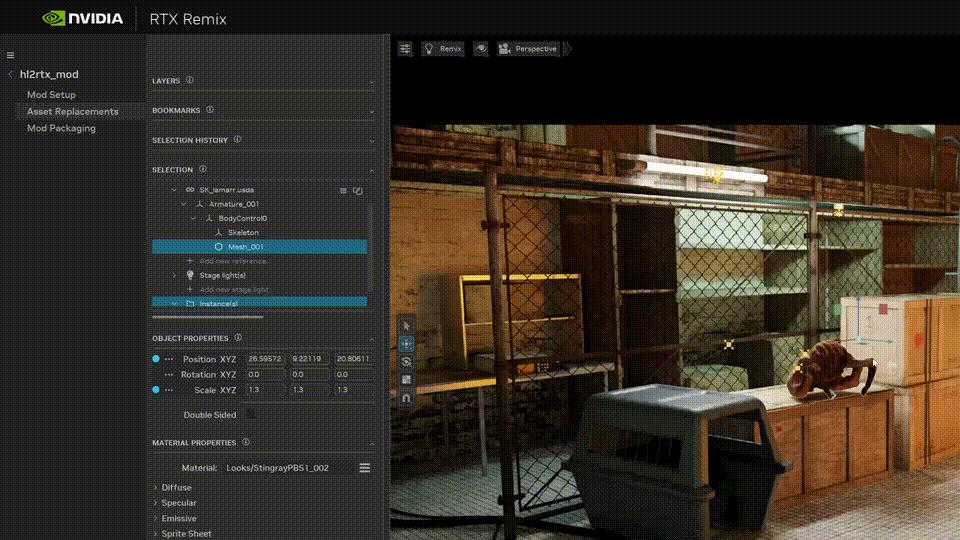Edit Position Y value 9.22119

coord(309,359)
